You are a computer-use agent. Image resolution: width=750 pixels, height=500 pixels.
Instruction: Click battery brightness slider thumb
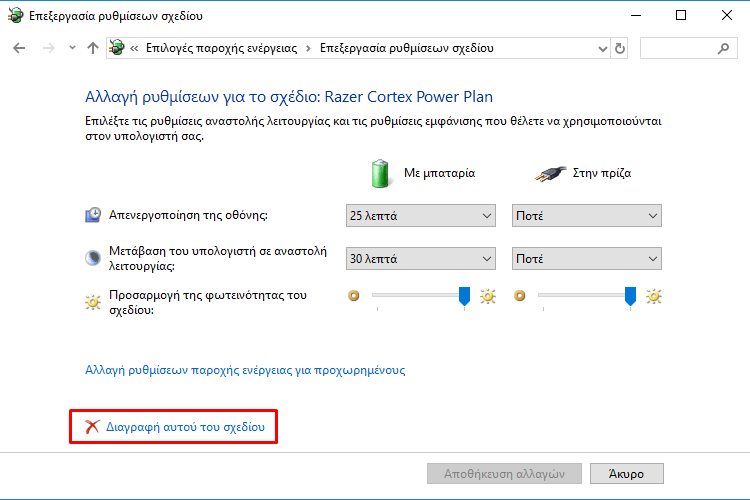click(464, 296)
